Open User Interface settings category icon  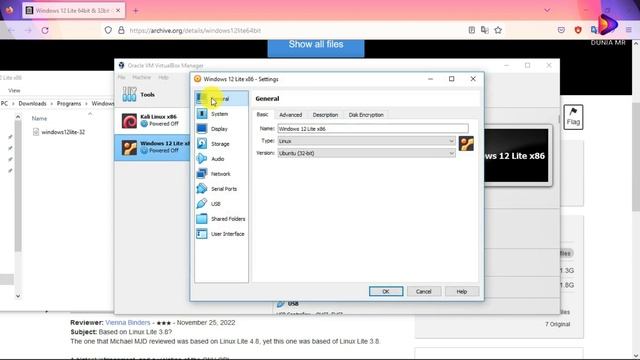202,233
